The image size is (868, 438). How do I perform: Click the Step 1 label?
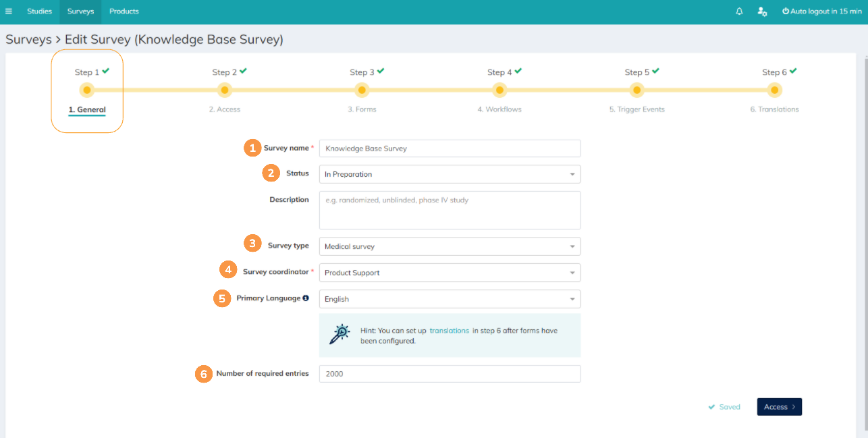pyautogui.click(x=87, y=72)
